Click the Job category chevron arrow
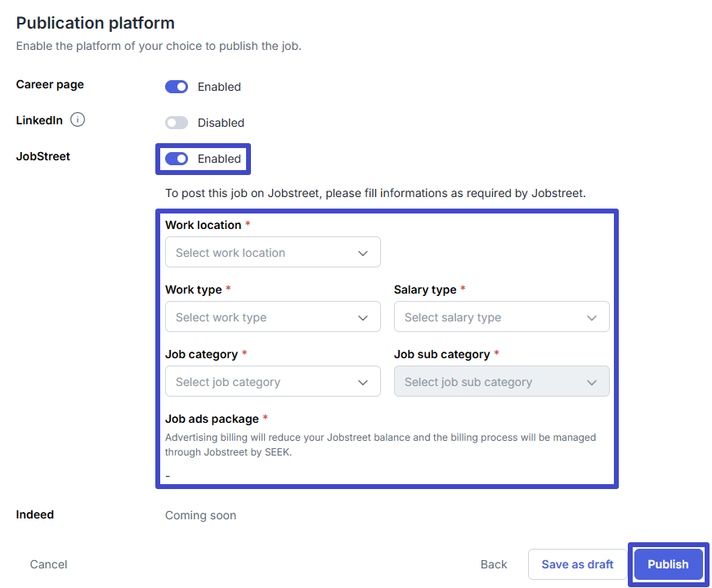The image size is (712, 588). click(x=363, y=383)
